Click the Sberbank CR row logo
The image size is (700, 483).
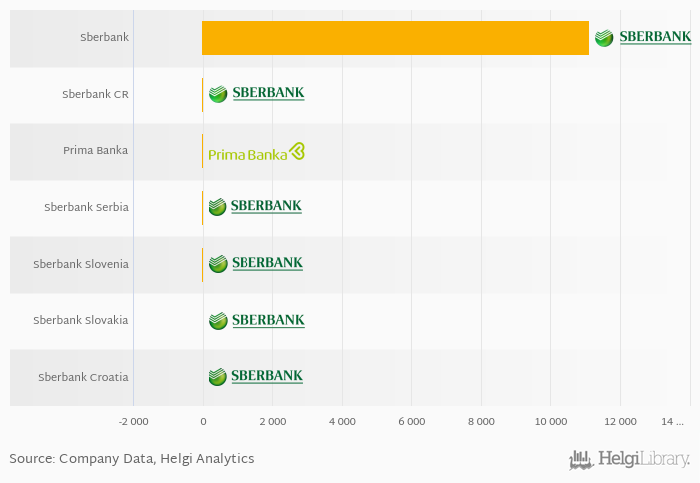pyautogui.click(x=257, y=94)
